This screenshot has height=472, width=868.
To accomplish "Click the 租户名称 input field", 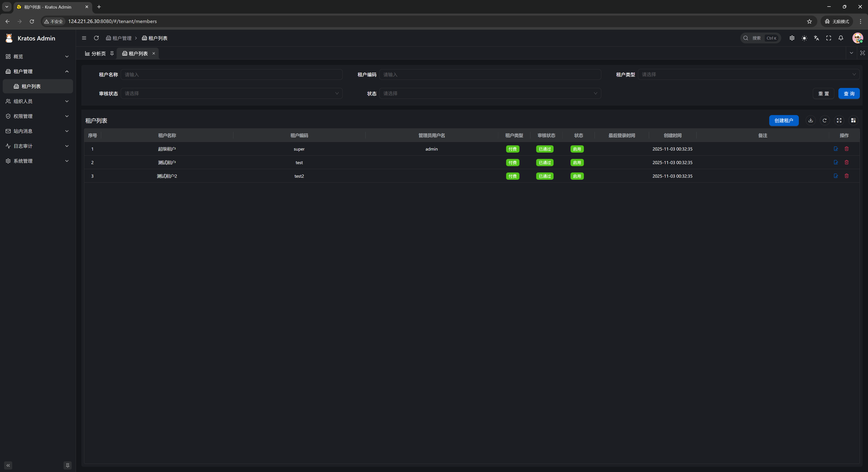I will pyautogui.click(x=231, y=74).
